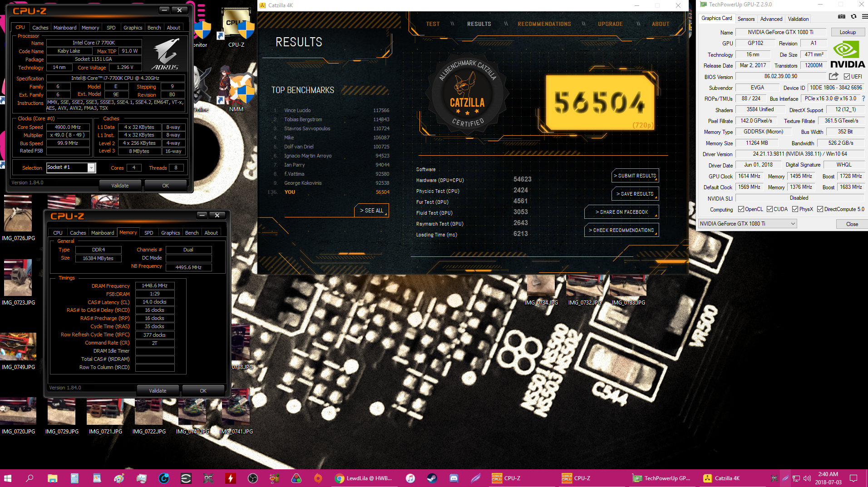This screenshot has height=487, width=868.
Task: Select the IMG_0726.JPG desktop thumbnail
Action: point(18,218)
